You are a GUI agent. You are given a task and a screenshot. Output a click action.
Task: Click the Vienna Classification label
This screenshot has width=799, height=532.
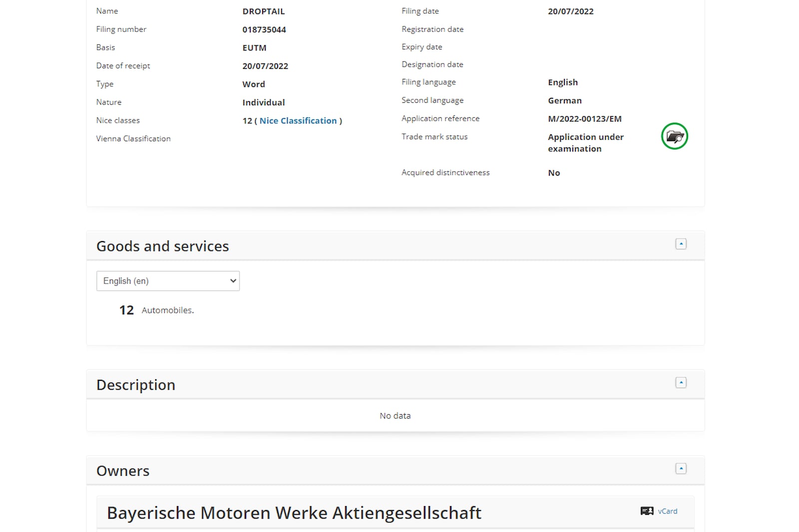pos(133,139)
